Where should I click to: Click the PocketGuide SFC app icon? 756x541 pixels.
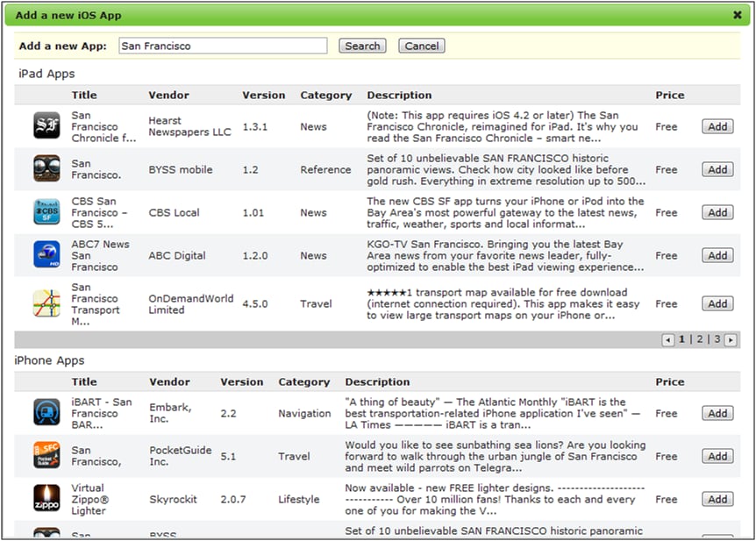[46, 455]
